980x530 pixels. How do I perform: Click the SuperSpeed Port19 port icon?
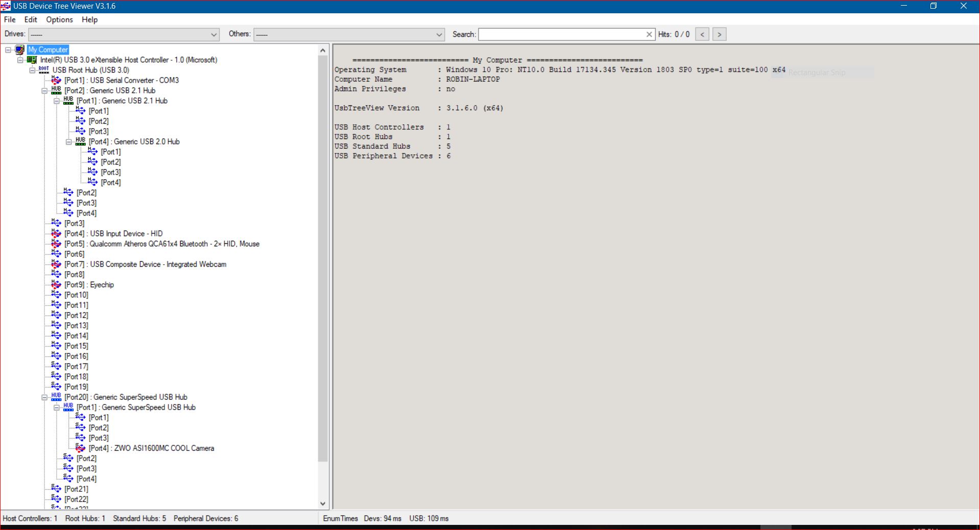tap(56, 387)
